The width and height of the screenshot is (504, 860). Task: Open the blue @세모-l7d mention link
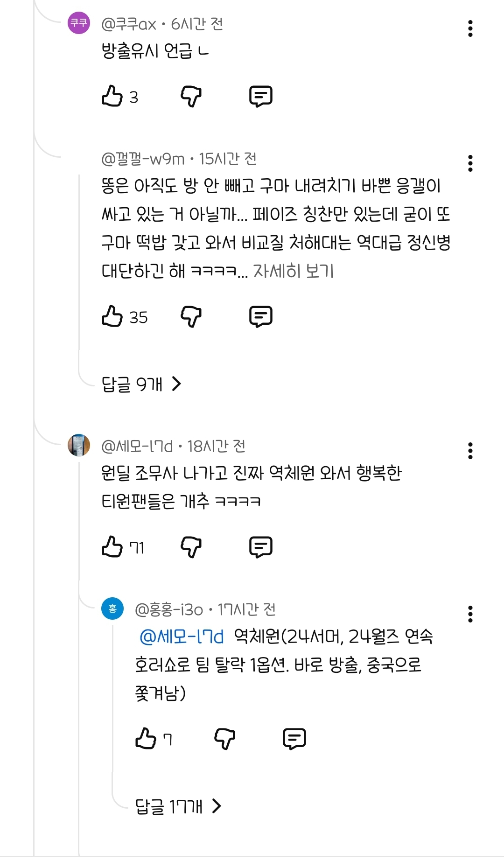coord(182,636)
